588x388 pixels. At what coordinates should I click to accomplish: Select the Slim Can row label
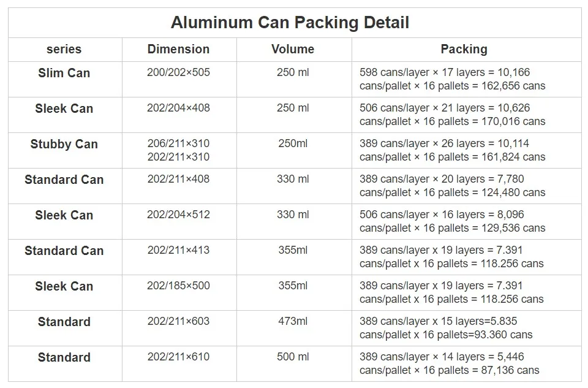pyautogui.click(x=64, y=73)
